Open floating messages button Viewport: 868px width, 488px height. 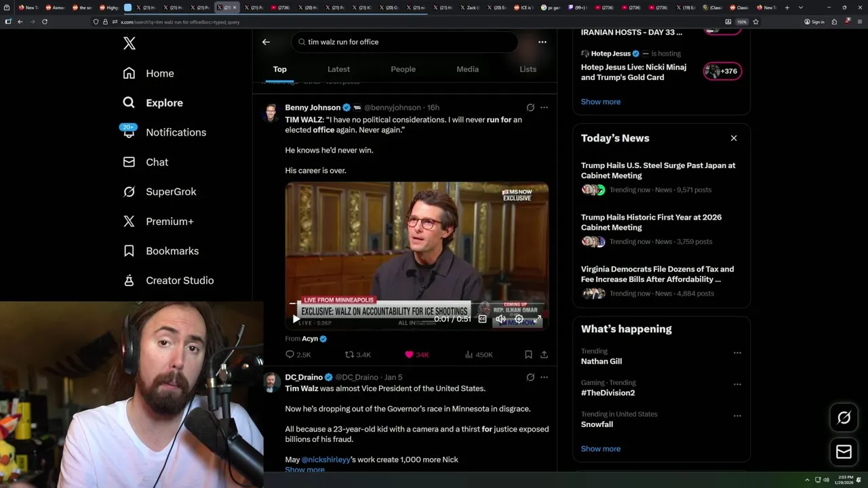pyautogui.click(x=844, y=451)
